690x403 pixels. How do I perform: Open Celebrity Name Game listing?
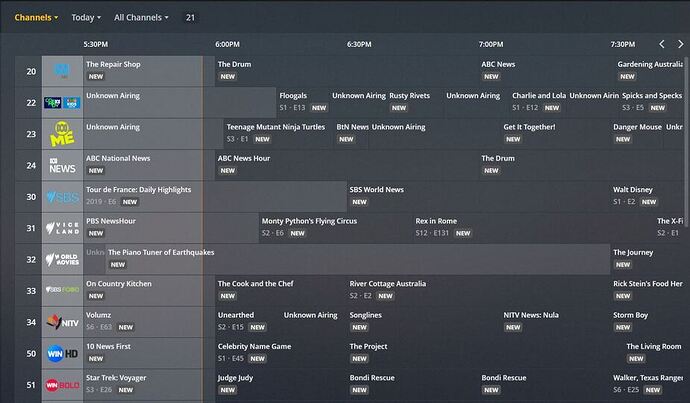[281, 353]
